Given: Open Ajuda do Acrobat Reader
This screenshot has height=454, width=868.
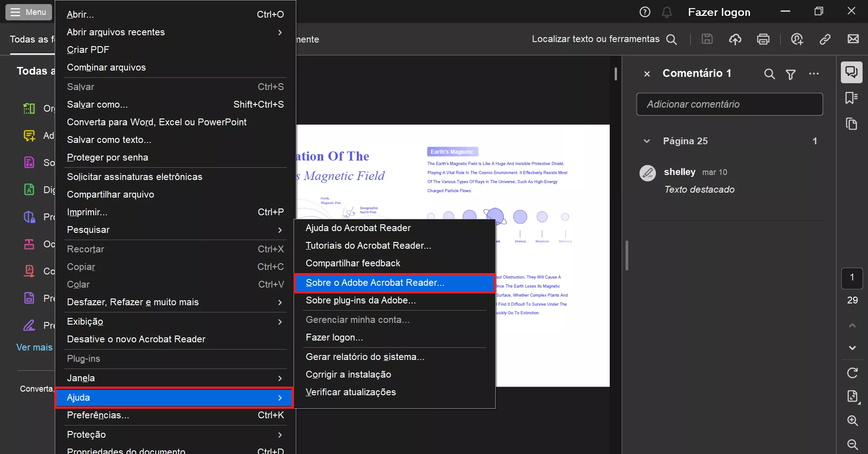Looking at the screenshot, I should point(394,228).
